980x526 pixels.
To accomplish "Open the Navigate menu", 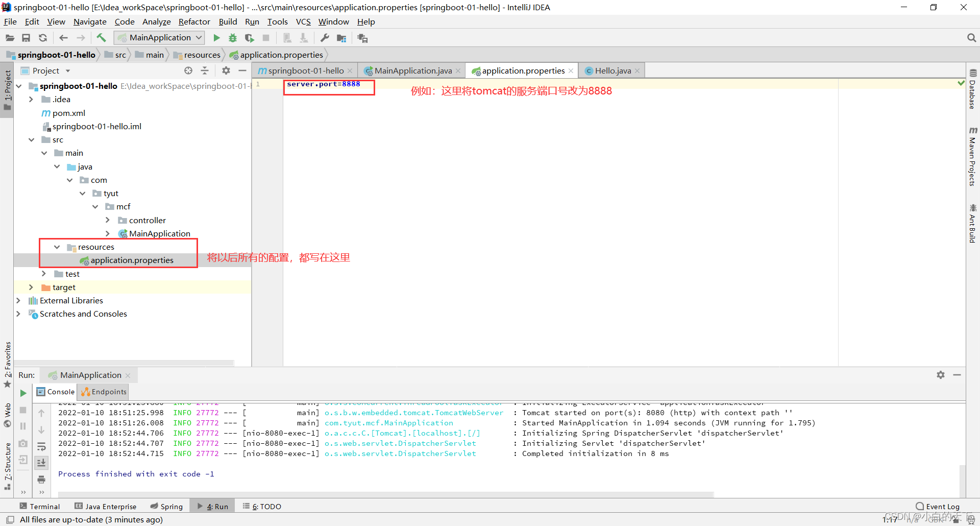I will click(x=90, y=21).
